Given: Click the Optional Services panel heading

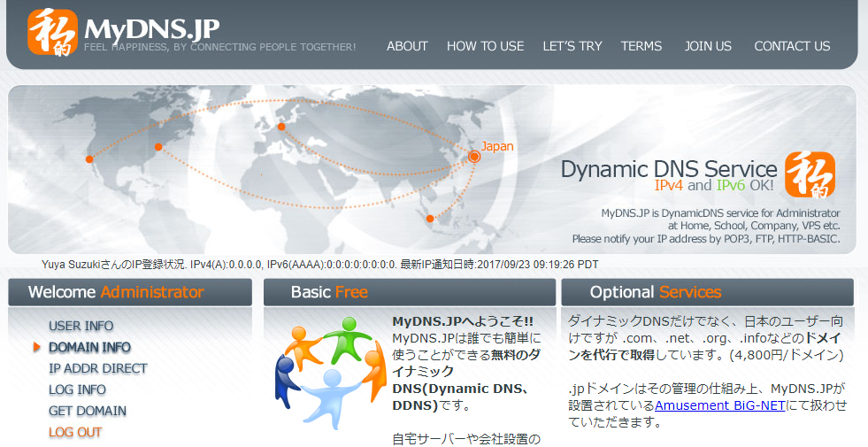Looking at the screenshot, I should coord(708,292).
